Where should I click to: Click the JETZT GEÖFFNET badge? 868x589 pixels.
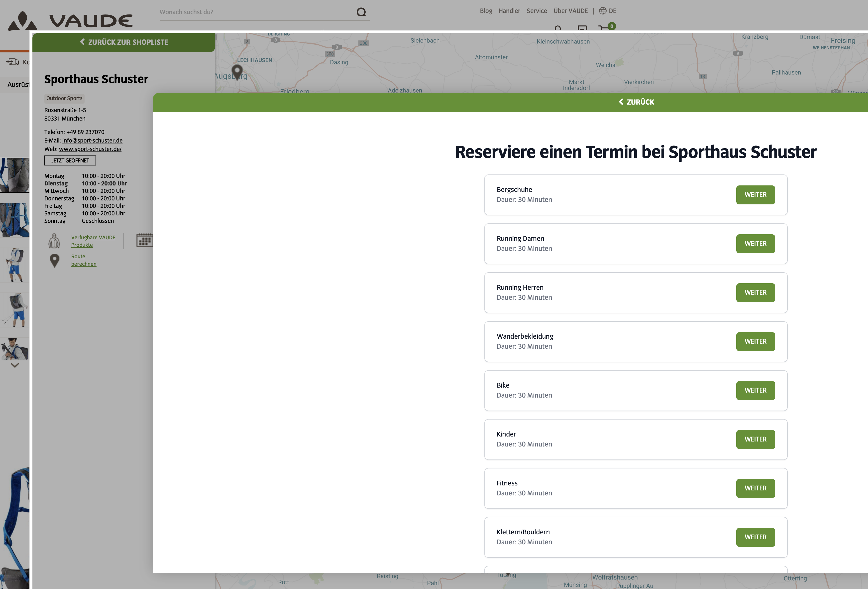click(70, 160)
